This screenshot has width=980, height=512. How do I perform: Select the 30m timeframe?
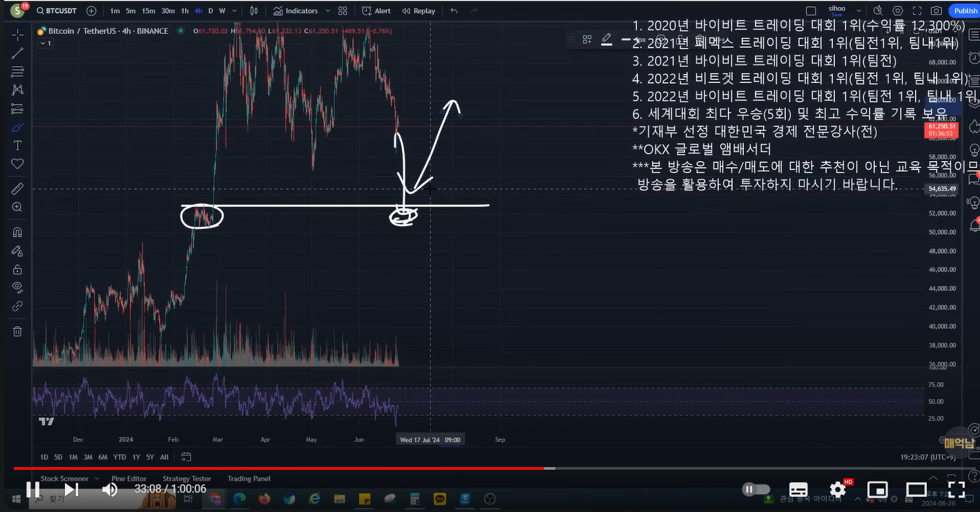(x=168, y=11)
